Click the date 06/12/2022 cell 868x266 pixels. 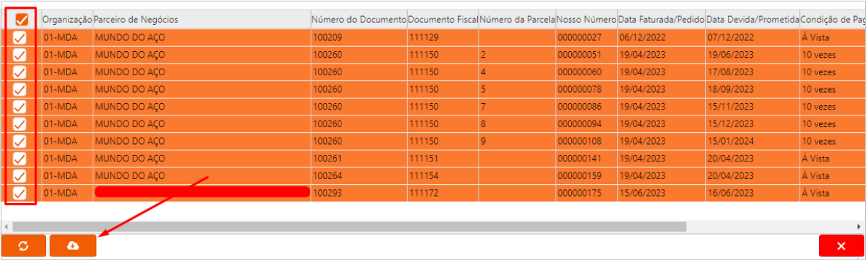661,38
